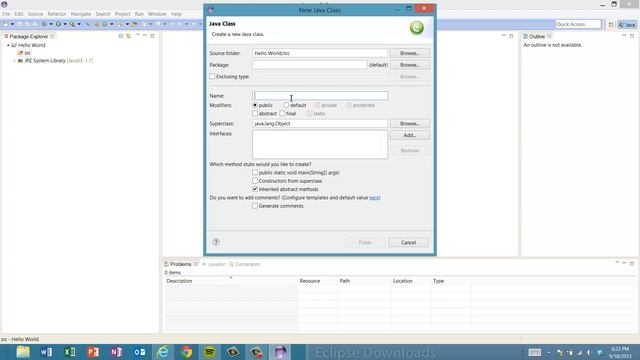
Task: Switch to the Javadoc tab
Action: (214, 264)
